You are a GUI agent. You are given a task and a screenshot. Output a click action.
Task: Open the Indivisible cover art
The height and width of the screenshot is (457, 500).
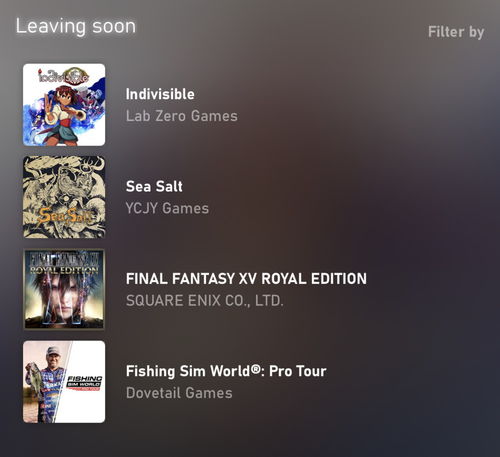coord(64,105)
